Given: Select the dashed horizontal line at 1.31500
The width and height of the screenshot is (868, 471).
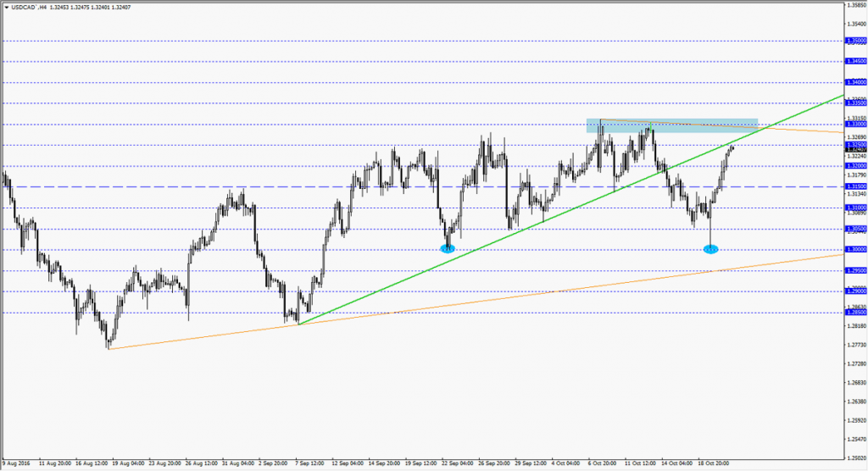Looking at the screenshot, I should pyautogui.click(x=423, y=187).
